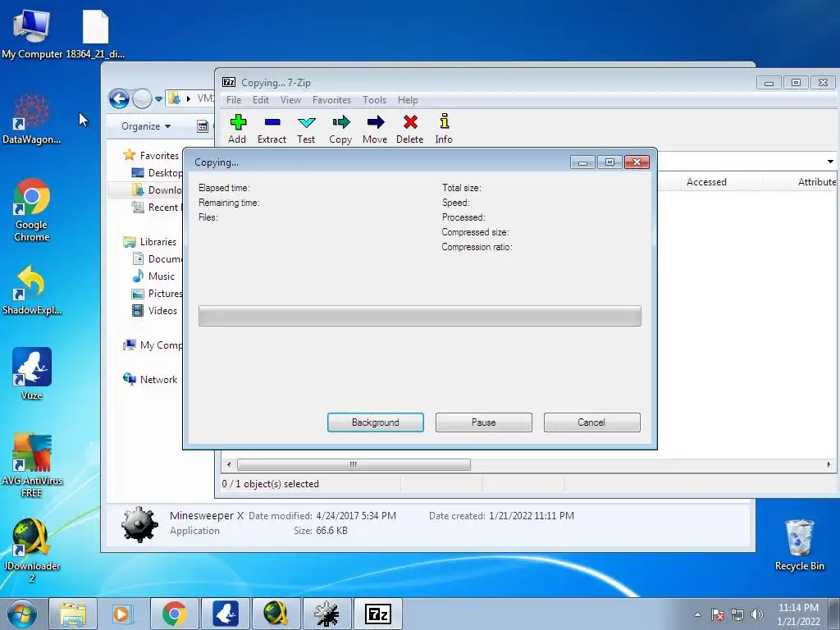Select Documents library in Explorer sidebar
This screenshot has height=630, width=840.
tap(157, 258)
